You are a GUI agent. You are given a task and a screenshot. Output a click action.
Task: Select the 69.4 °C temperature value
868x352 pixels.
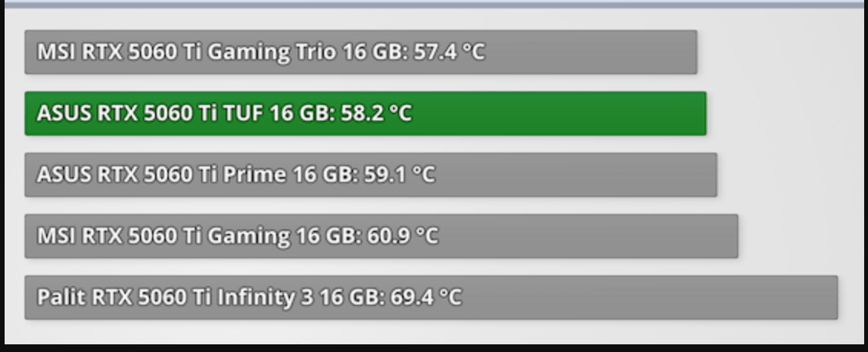tap(426, 298)
